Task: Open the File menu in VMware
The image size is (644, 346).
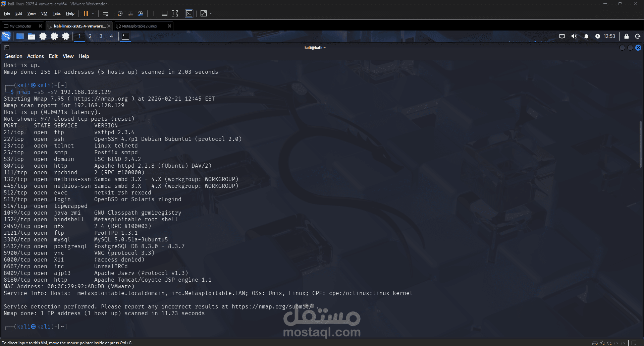Action: pos(7,13)
